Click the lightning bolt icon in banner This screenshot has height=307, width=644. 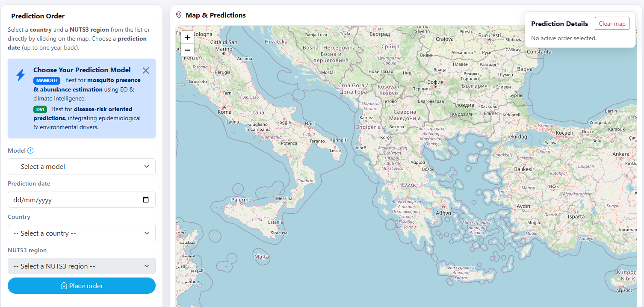21,75
